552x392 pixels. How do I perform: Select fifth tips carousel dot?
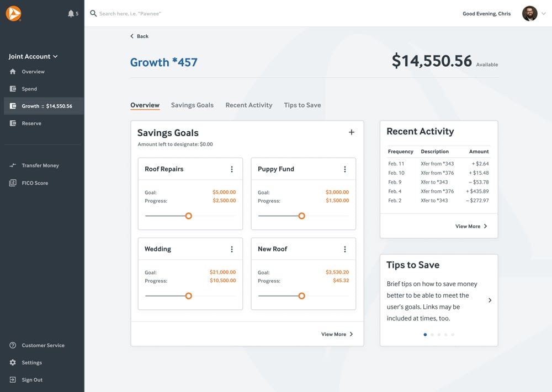[453, 335]
